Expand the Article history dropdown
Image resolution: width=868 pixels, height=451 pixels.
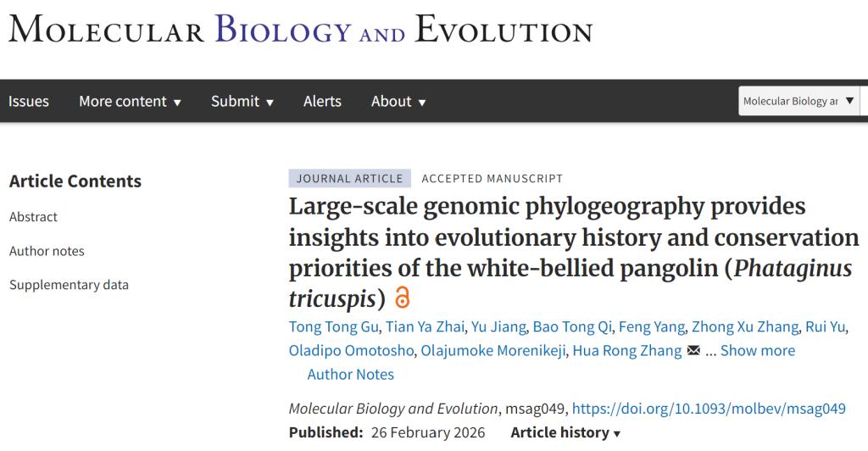[x=565, y=432]
